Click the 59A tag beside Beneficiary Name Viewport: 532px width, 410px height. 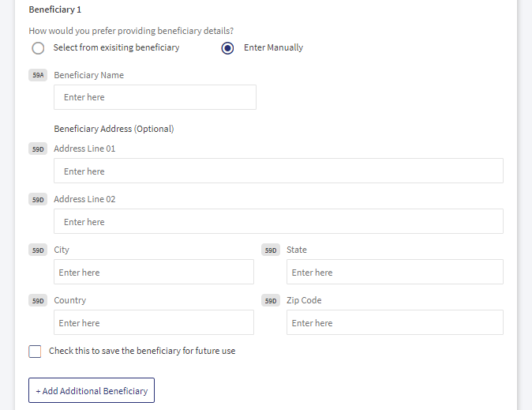pos(38,75)
